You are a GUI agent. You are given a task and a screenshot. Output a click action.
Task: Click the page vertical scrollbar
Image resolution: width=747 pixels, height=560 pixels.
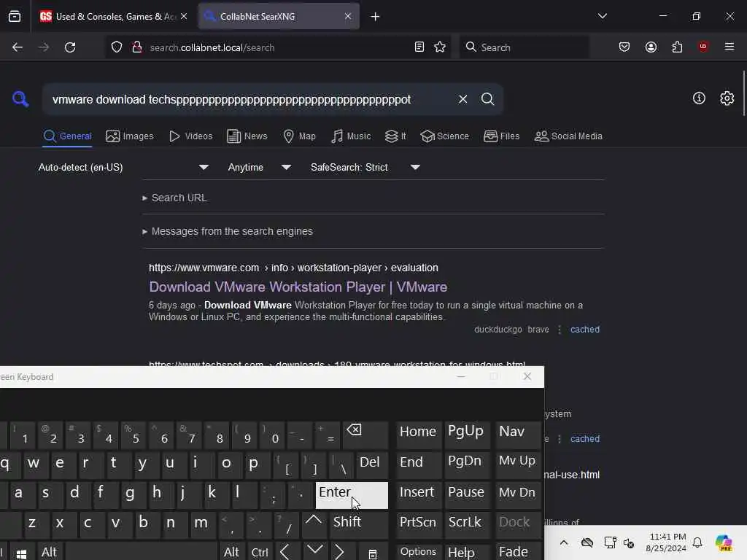coord(743,93)
